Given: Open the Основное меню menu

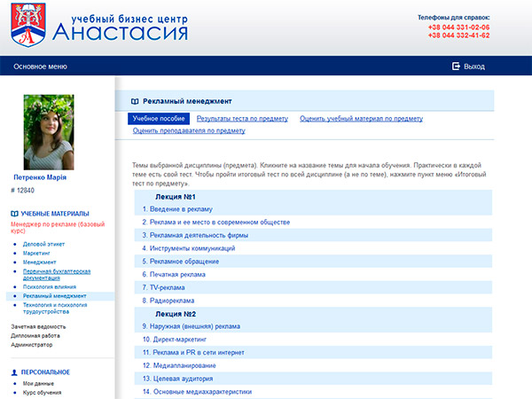Looking at the screenshot, I should click(x=40, y=66).
